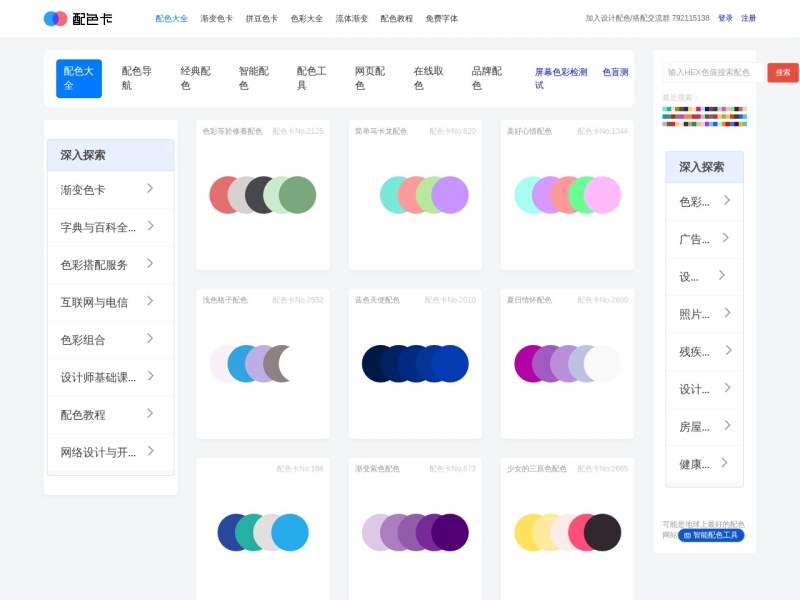Select the purple circle in 简单马卡龙配色 card

(x=450, y=195)
